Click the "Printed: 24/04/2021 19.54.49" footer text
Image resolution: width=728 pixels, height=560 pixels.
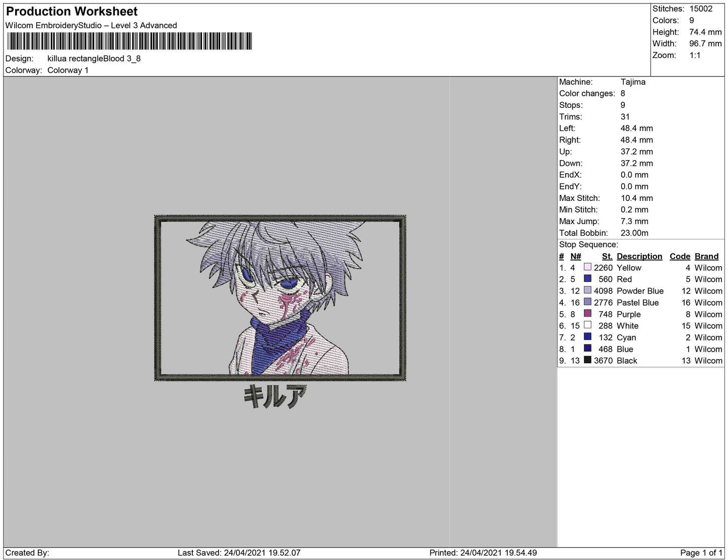coord(483,552)
